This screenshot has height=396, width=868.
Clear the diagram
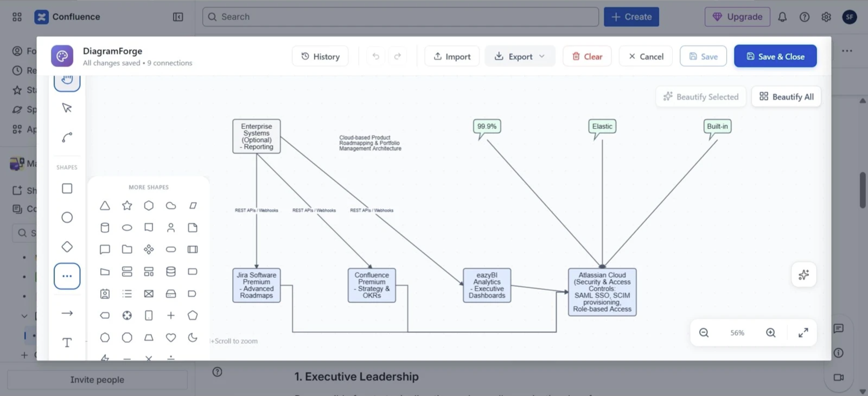587,56
